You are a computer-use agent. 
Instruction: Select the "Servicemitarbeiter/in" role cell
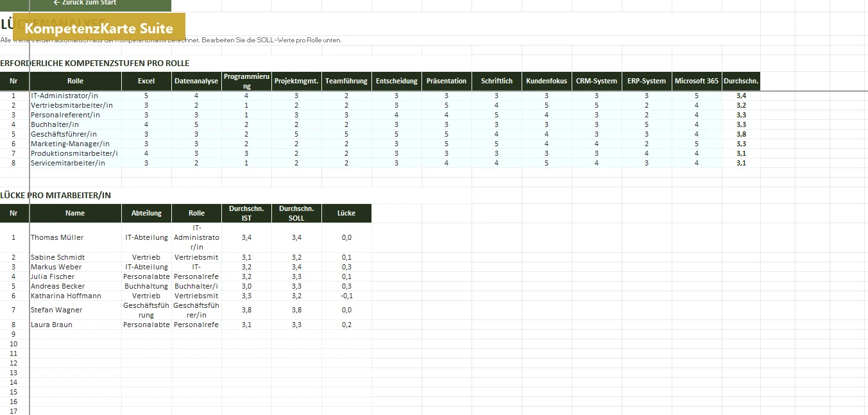tap(76, 163)
